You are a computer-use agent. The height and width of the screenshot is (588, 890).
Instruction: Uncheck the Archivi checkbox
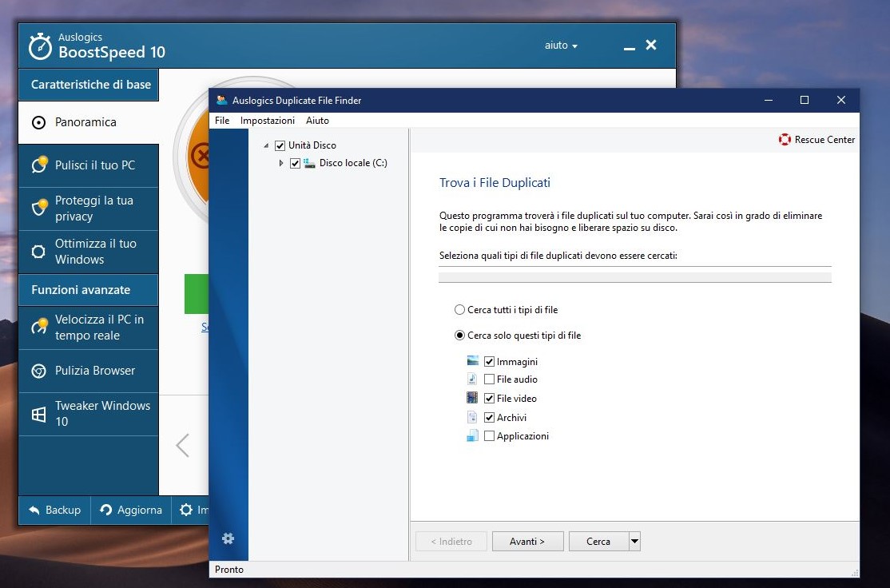point(489,418)
